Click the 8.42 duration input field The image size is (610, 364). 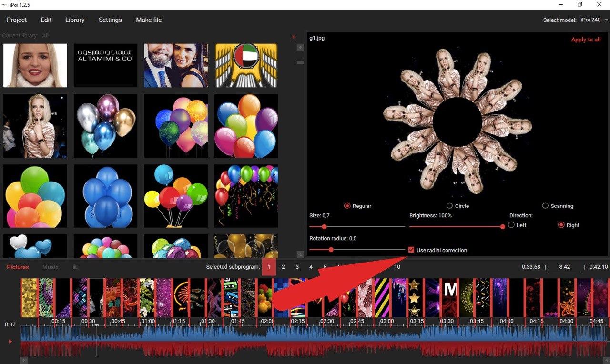(565, 267)
